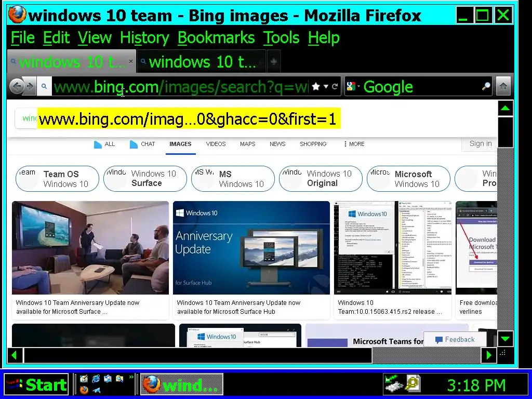Open the Edit menu
The height and width of the screenshot is (399, 532).
point(56,37)
